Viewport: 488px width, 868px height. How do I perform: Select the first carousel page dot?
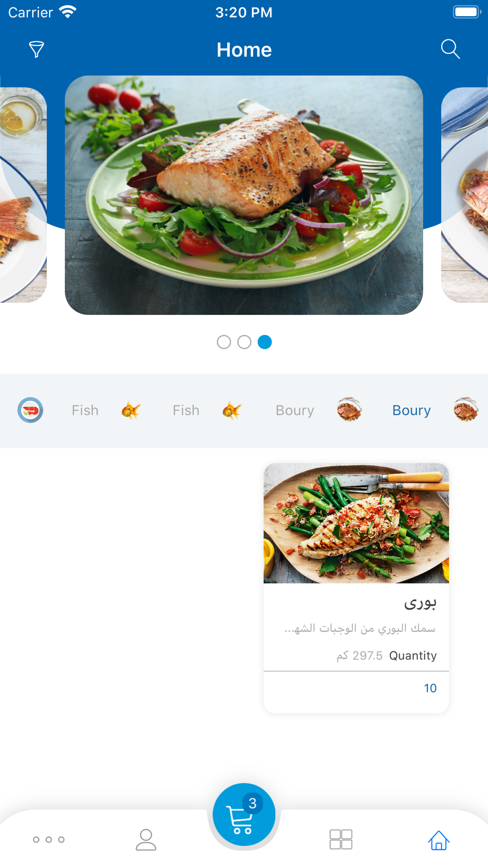coord(224,342)
